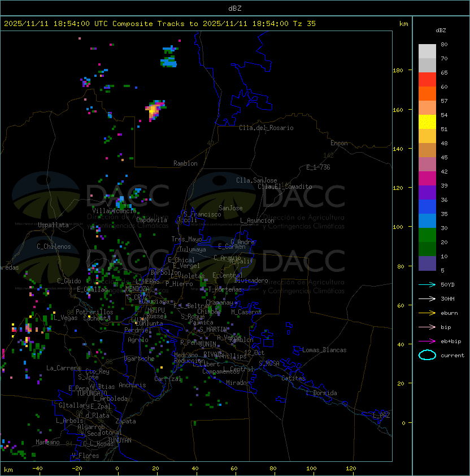Click the Potrerillos map label
The height and width of the screenshot is (476, 470).
(94, 312)
